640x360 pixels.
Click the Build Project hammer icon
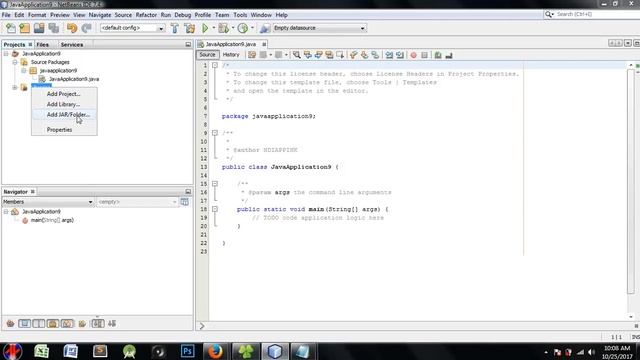175,28
